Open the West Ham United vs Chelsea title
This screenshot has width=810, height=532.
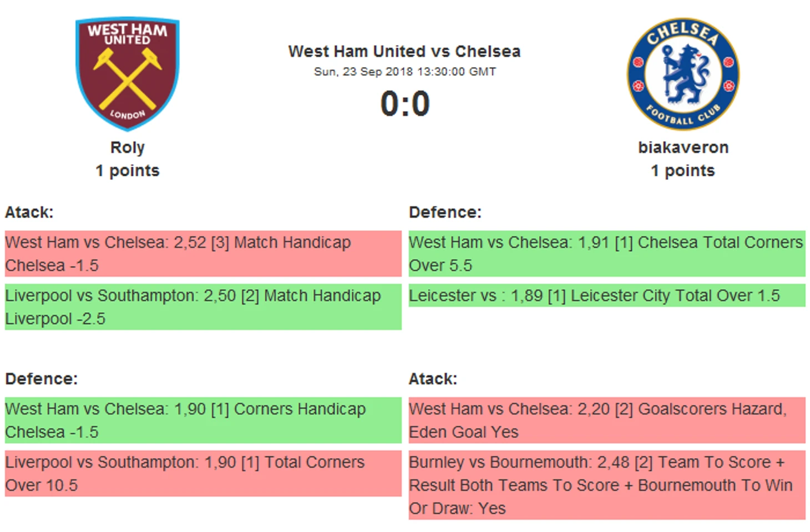coord(404,52)
